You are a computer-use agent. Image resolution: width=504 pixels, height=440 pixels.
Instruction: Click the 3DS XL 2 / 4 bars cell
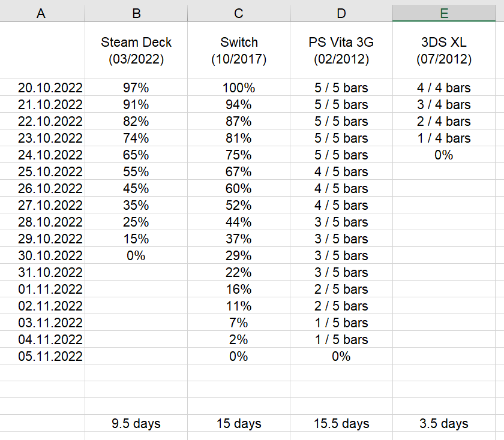click(x=444, y=121)
